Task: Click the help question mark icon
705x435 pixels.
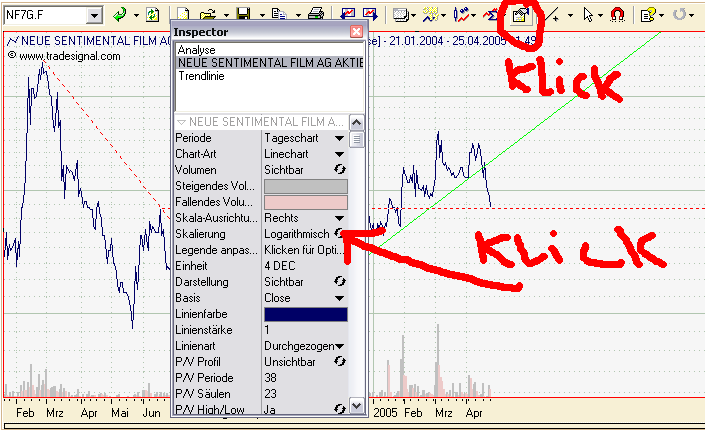Action: point(648,15)
